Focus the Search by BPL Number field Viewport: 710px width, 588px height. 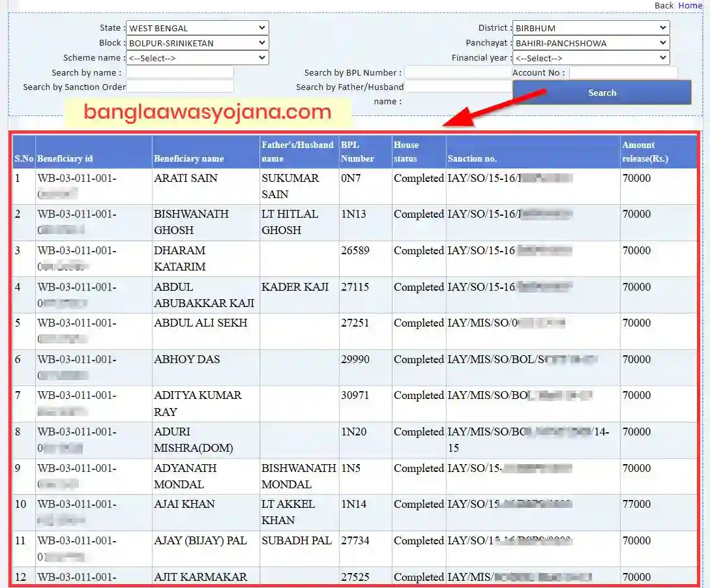click(458, 72)
